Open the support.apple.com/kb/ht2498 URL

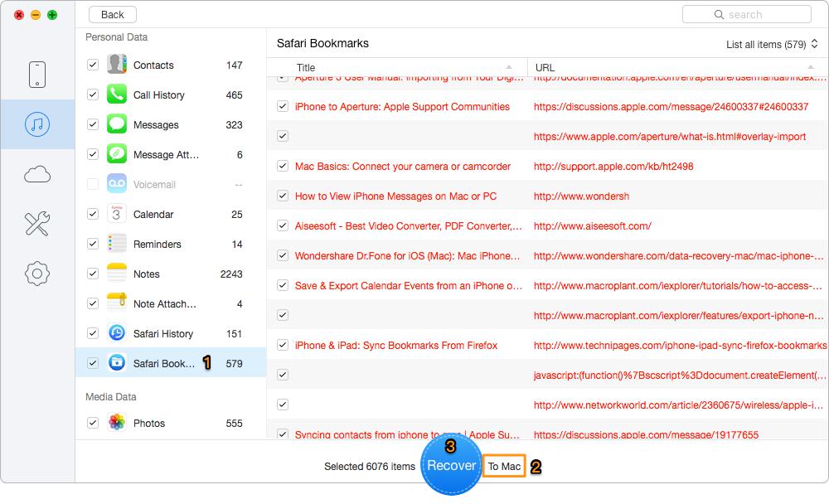(x=613, y=166)
